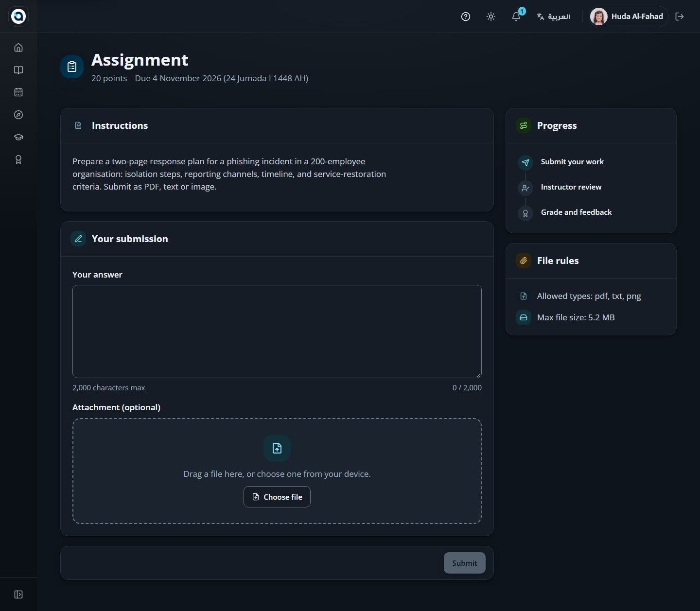
Task: Switch language to العربية
Action: (554, 17)
